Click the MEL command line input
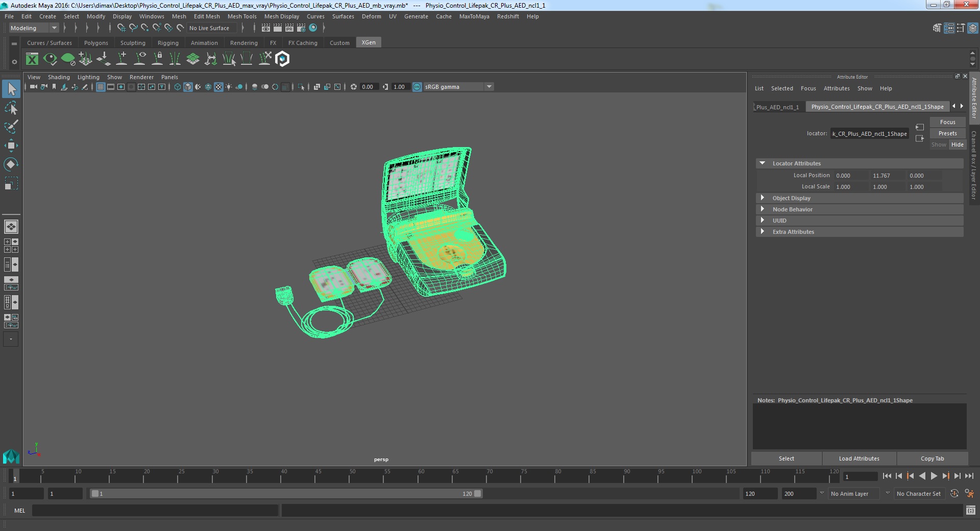980x531 pixels. click(x=155, y=510)
